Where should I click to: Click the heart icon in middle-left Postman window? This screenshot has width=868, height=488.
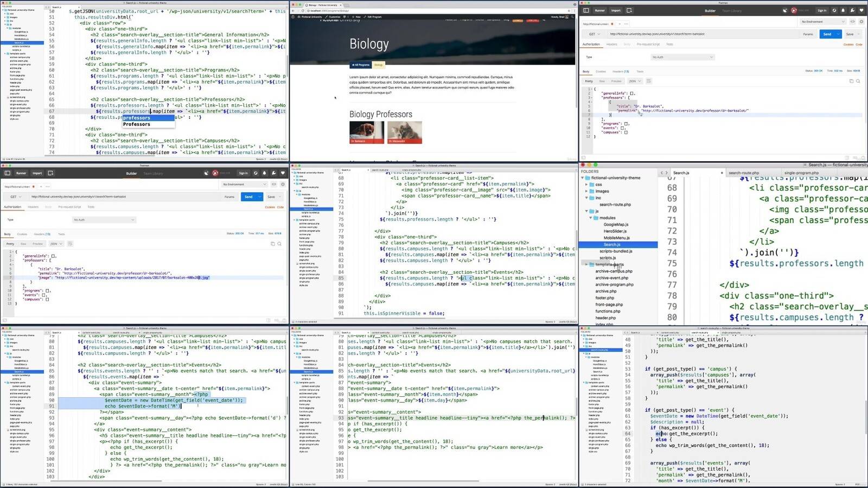pos(283,173)
